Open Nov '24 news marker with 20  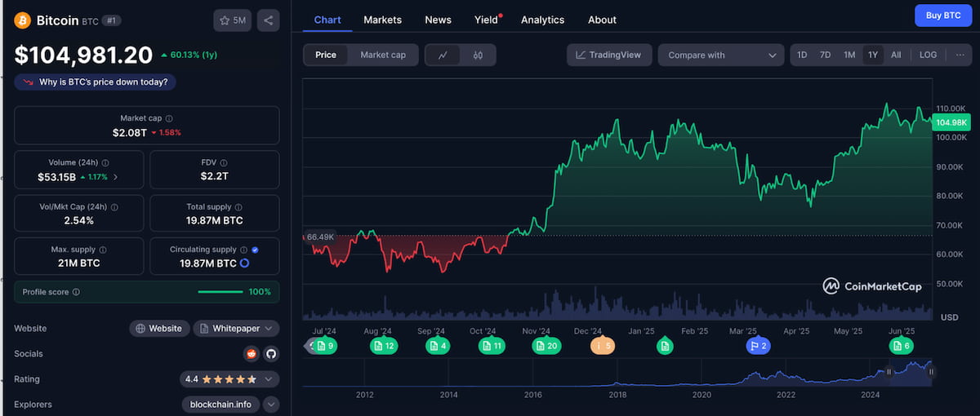pos(546,346)
